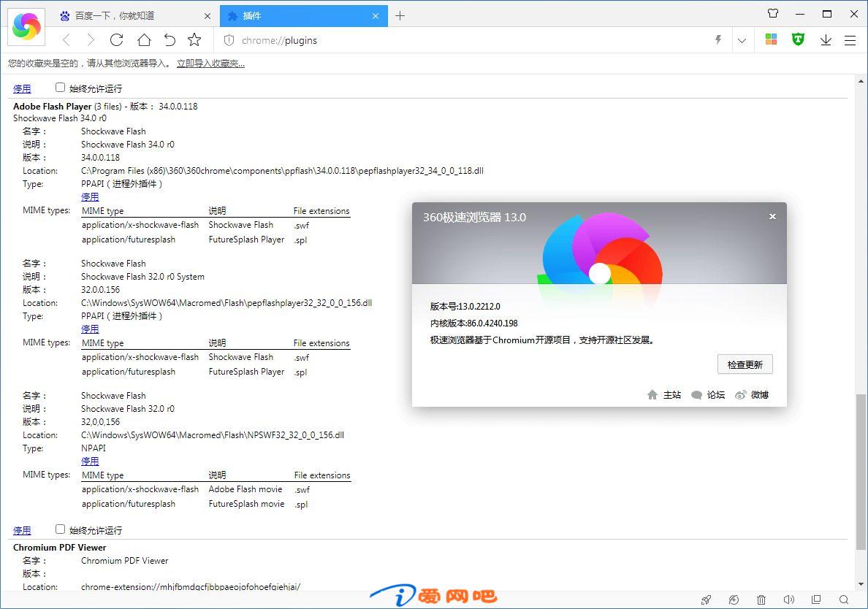The width and height of the screenshot is (868, 609).
Task: Click the undo closed tab icon
Action: tap(170, 40)
